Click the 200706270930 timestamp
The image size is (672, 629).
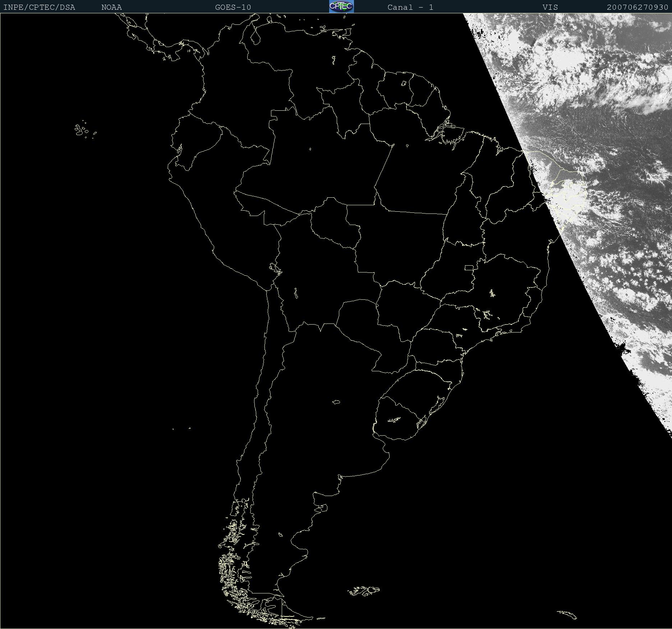tap(638, 7)
